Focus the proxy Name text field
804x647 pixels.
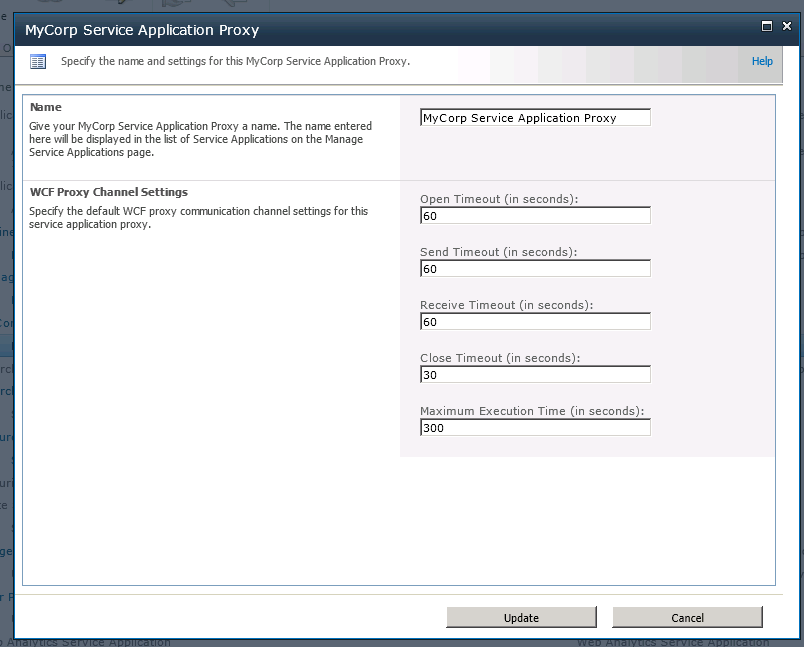point(535,118)
